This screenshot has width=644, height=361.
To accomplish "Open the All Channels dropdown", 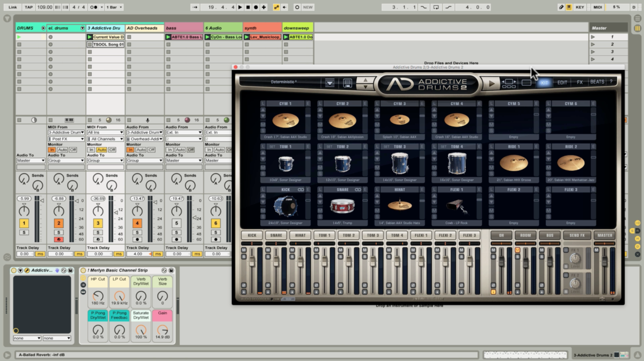I will tap(105, 139).
